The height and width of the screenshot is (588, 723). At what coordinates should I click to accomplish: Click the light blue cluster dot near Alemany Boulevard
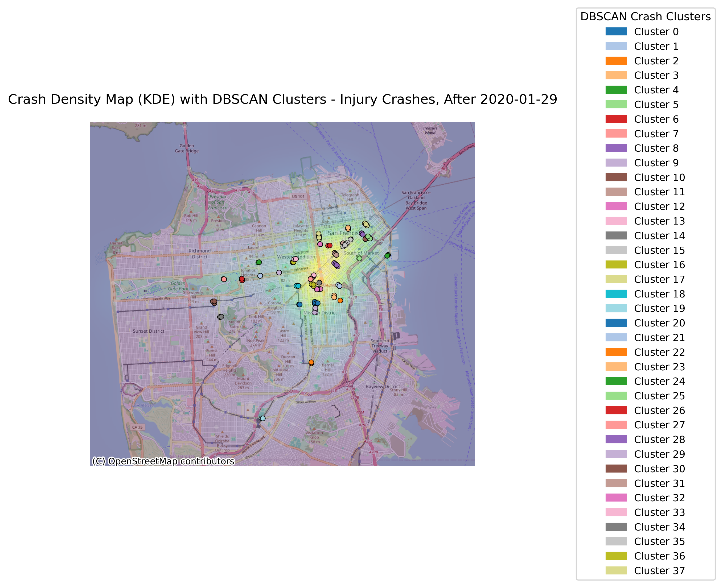coord(262,418)
